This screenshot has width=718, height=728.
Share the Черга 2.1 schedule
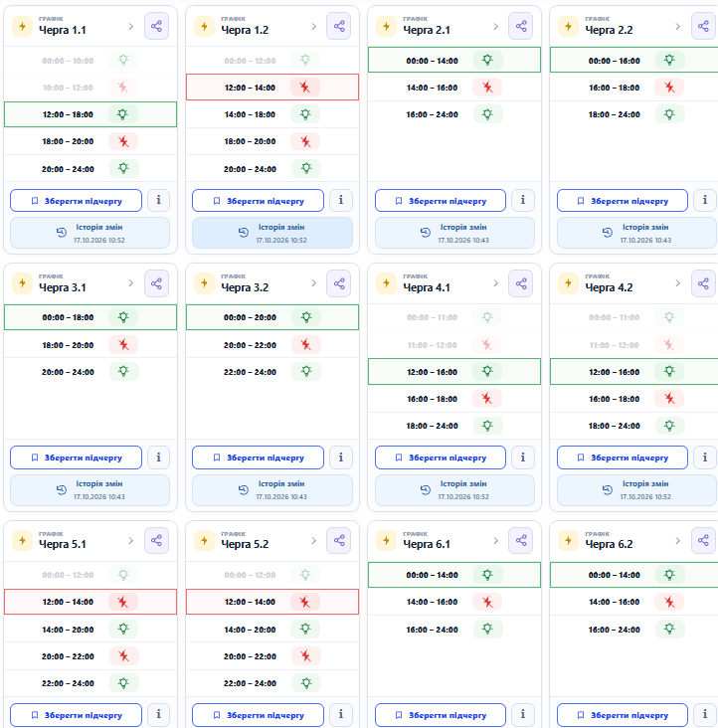[x=521, y=27]
